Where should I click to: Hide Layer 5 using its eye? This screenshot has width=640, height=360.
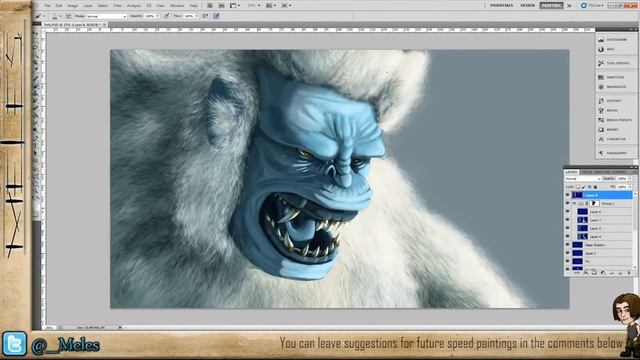[568, 228]
